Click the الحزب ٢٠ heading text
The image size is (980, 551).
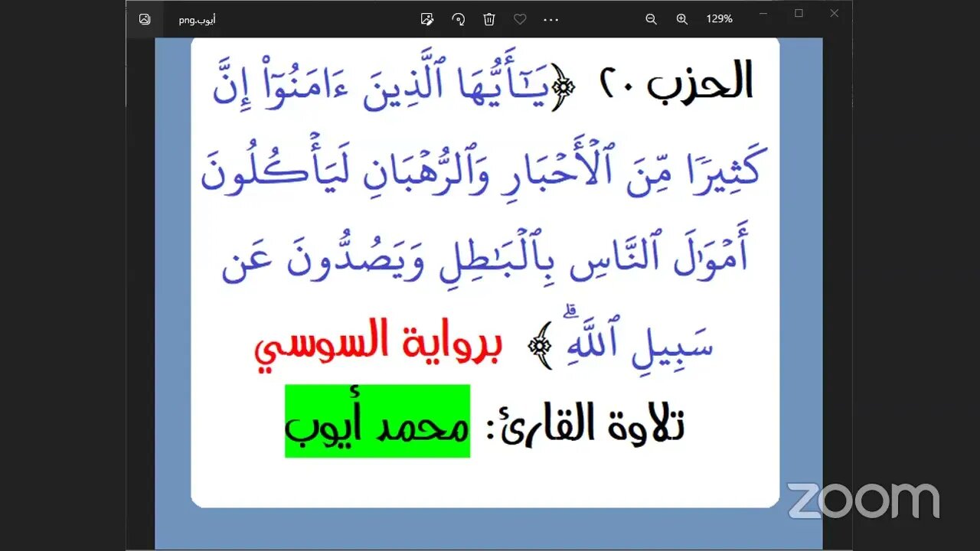tap(676, 82)
